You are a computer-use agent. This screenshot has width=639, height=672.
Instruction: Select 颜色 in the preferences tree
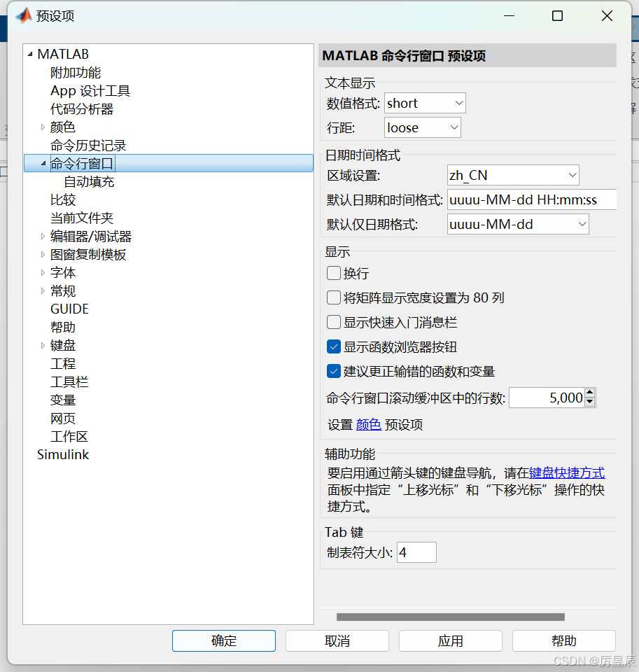(x=62, y=127)
